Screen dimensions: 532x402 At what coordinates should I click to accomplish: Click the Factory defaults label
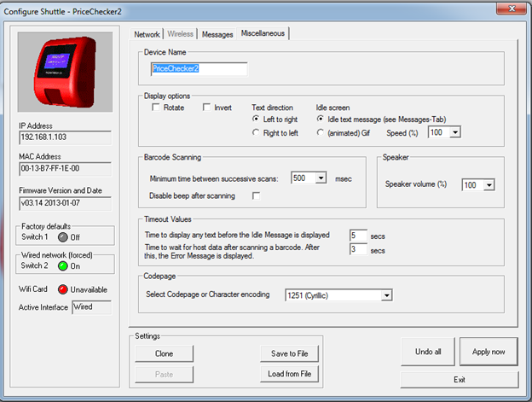coord(46,226)
